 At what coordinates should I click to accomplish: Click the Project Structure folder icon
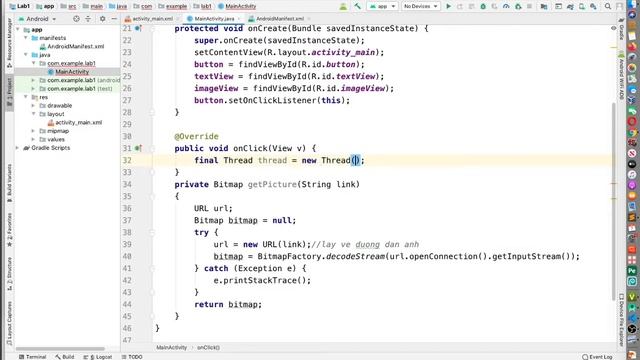tap(544, 6)
